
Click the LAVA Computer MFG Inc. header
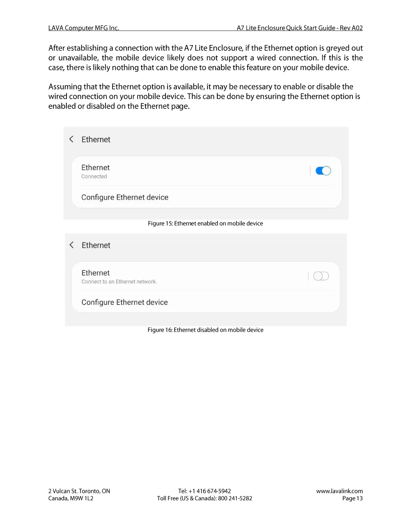click(84, 28)
